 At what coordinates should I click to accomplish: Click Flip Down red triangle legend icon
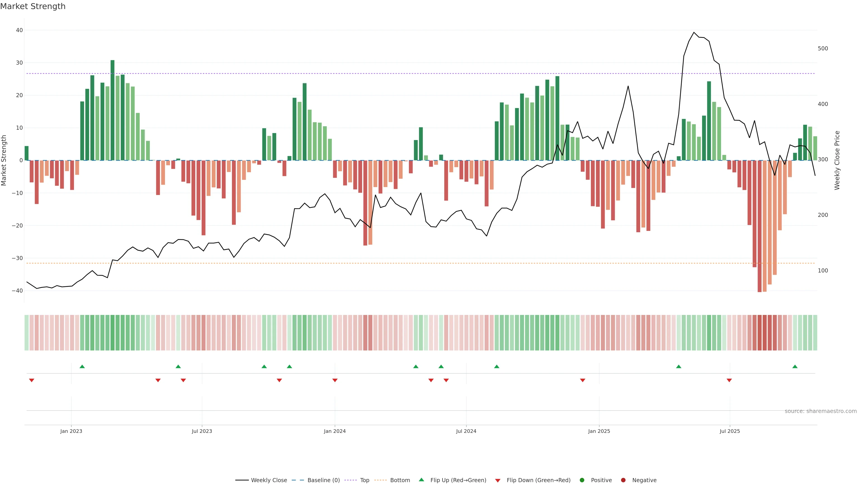498,481
